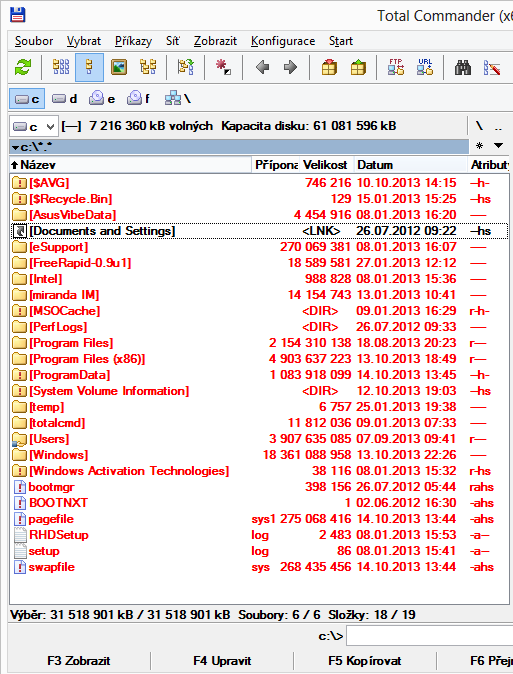Viewport: 513px width, 674px height.
Task: Click the directory tree view icon
Action: pos(148,67)
